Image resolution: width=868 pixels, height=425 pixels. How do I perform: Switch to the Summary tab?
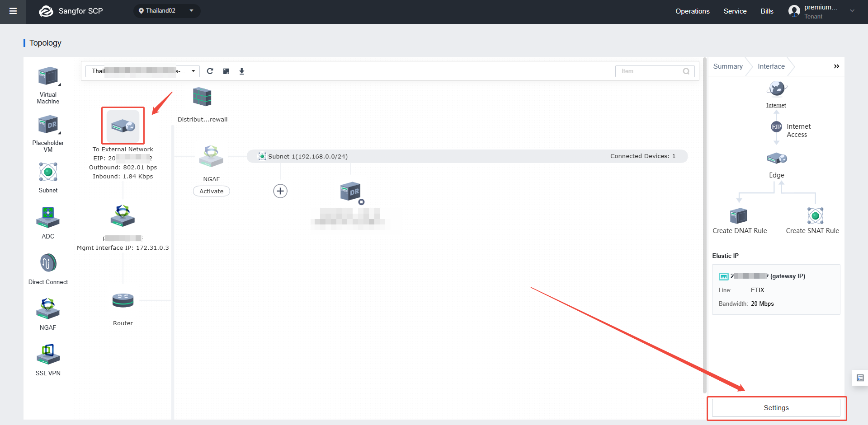point(728,66)
